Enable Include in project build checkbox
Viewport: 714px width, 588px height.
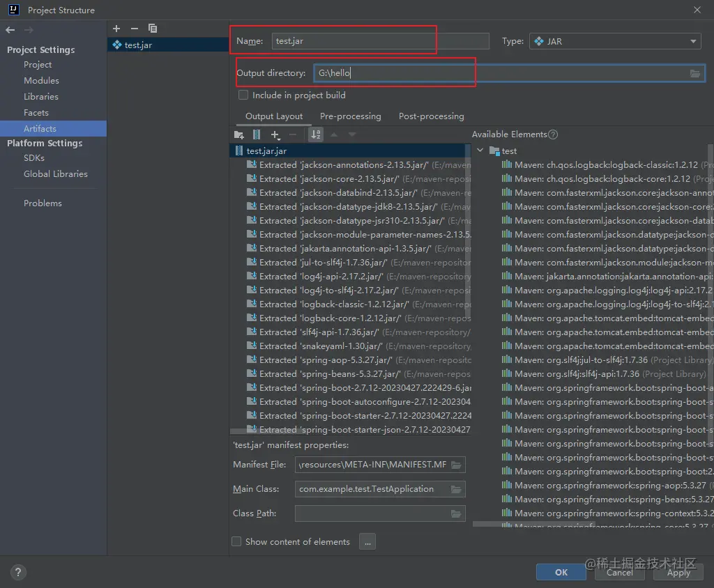(243, 95)
